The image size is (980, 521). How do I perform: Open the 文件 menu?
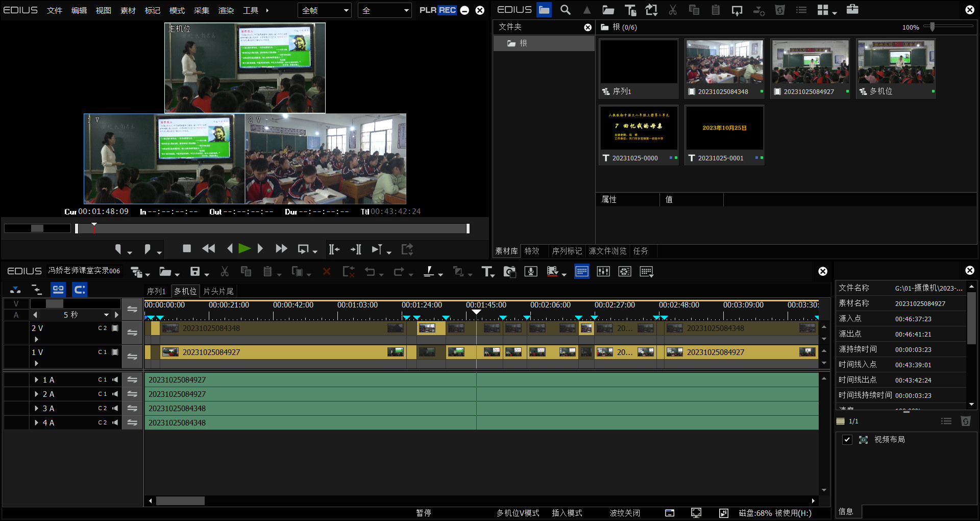(55, 10)
